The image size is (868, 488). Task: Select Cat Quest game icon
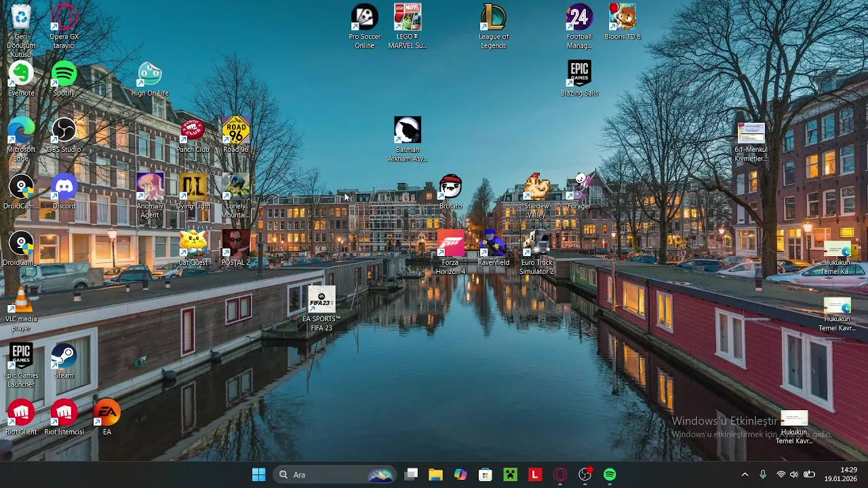pos(193,247)
